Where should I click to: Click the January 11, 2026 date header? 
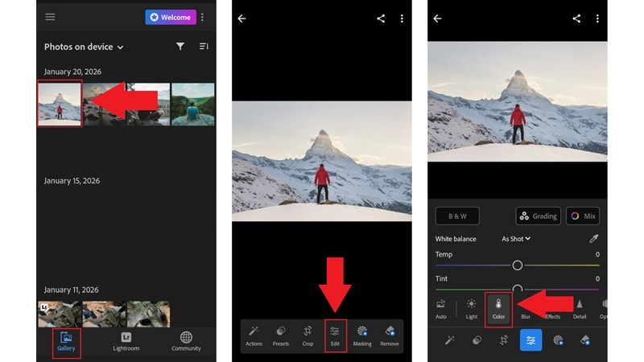[71, 290]
